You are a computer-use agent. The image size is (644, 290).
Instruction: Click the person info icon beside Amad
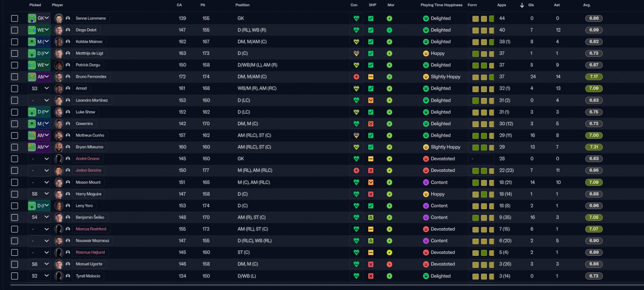click(x=68, y=88)
